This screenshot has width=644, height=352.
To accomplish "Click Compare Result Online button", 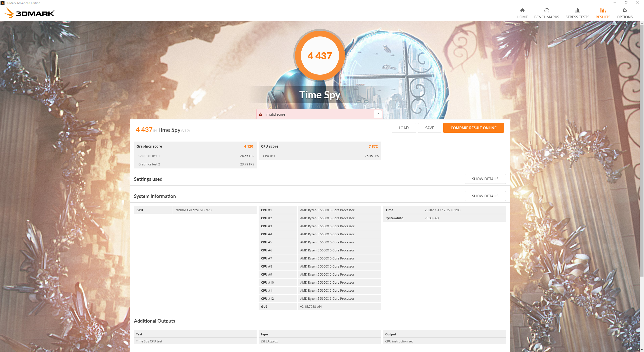I will point(473,128).
